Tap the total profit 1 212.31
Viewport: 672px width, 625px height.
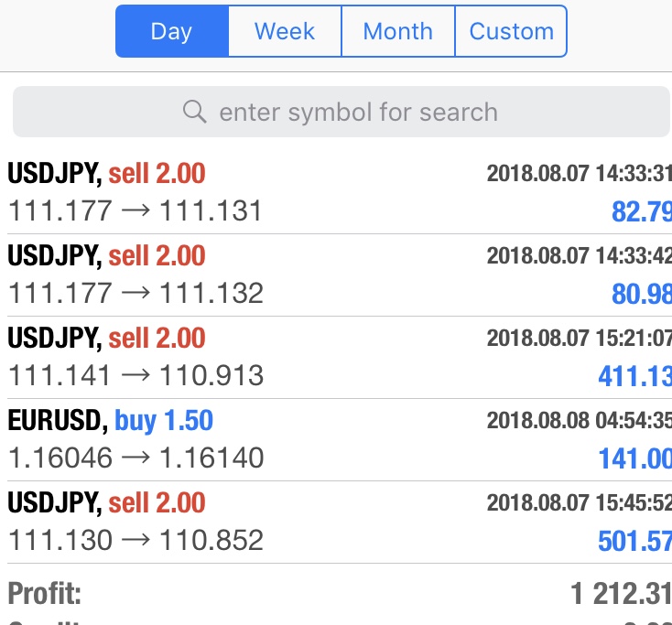[621, 594]
